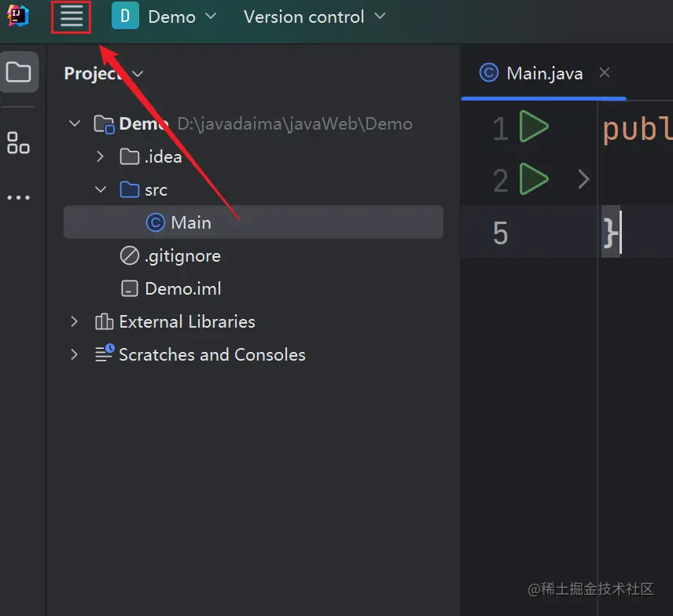Toggle the Project tool window folder icon

(x=18, y=71)
